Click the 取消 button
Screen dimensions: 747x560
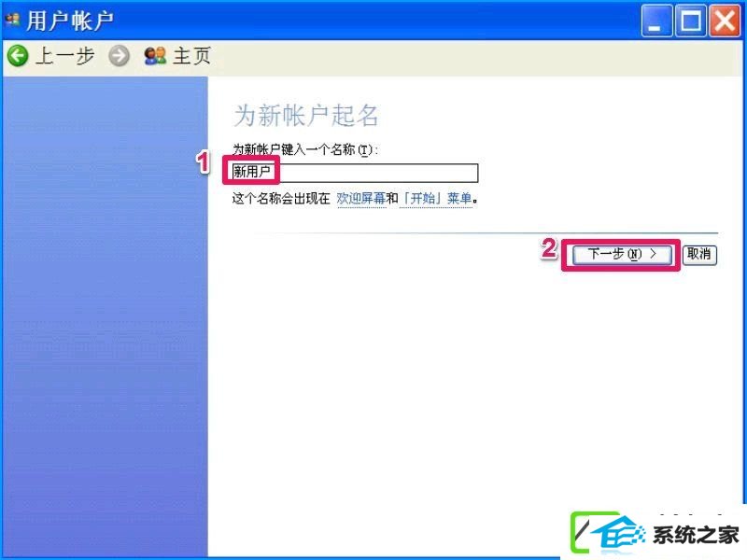698,254
